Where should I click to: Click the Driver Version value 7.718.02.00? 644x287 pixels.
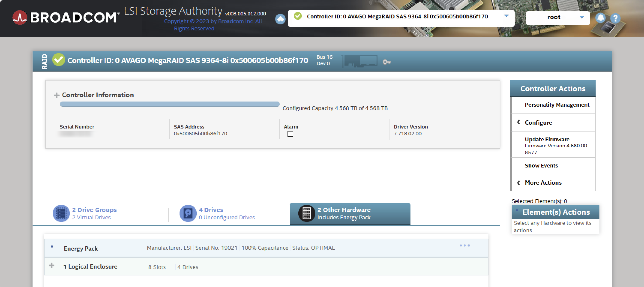pos(407,133)
